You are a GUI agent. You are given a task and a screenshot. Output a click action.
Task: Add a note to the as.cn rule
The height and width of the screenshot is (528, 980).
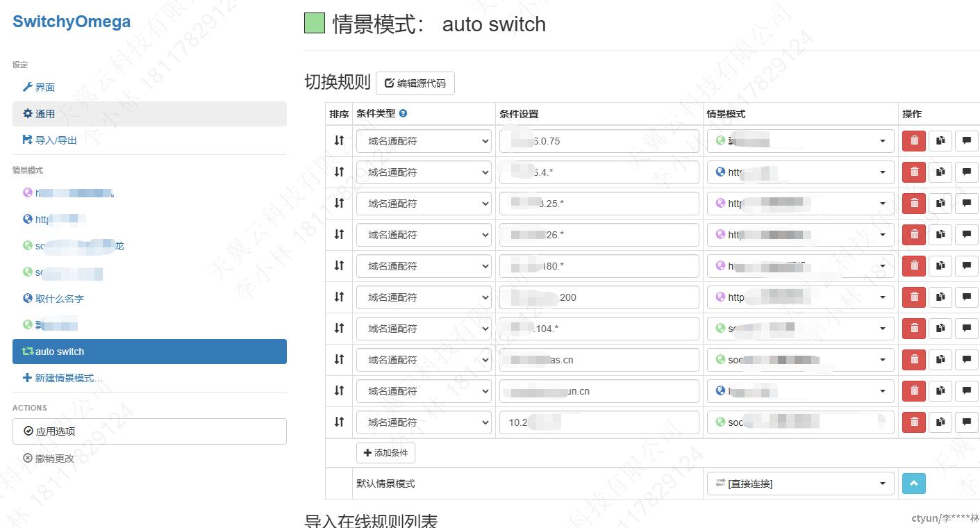pyautogui.click(x=966, y=360)
